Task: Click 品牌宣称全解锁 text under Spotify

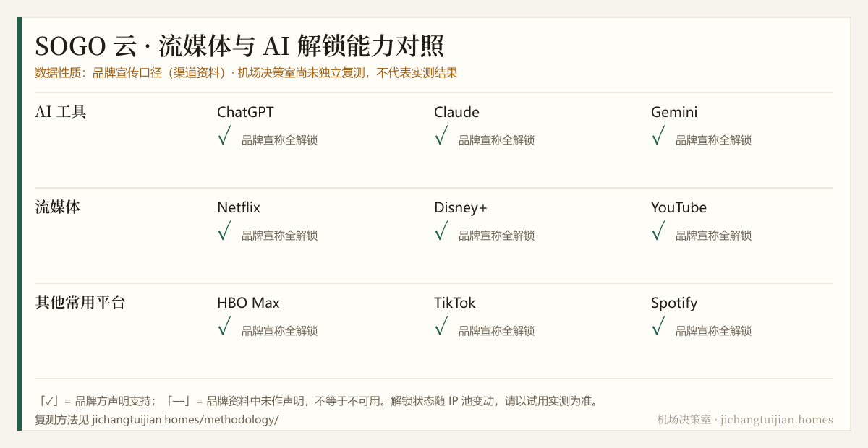Action: 713,331
